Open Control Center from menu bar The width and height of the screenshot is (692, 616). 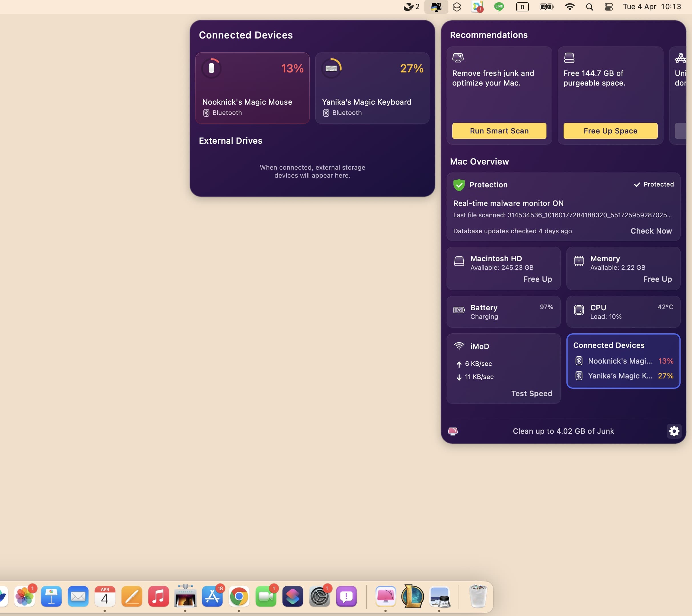pos(608,7)
